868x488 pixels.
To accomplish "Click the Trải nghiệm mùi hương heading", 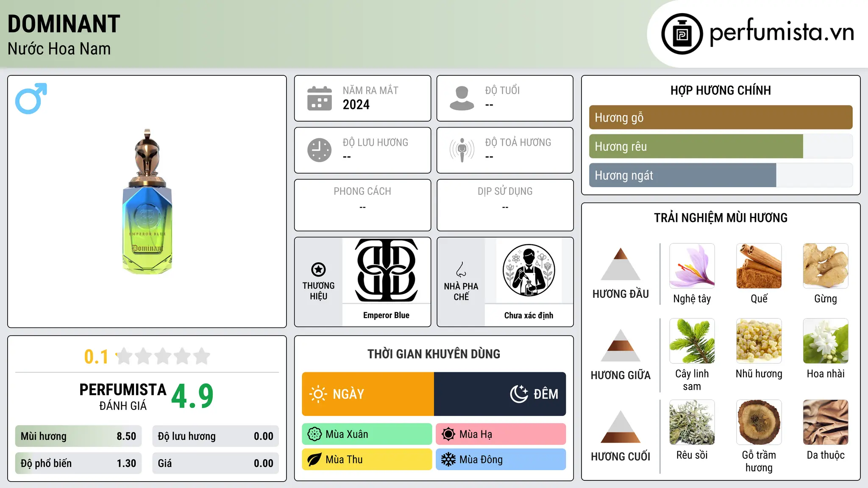I will pos(721,218).
